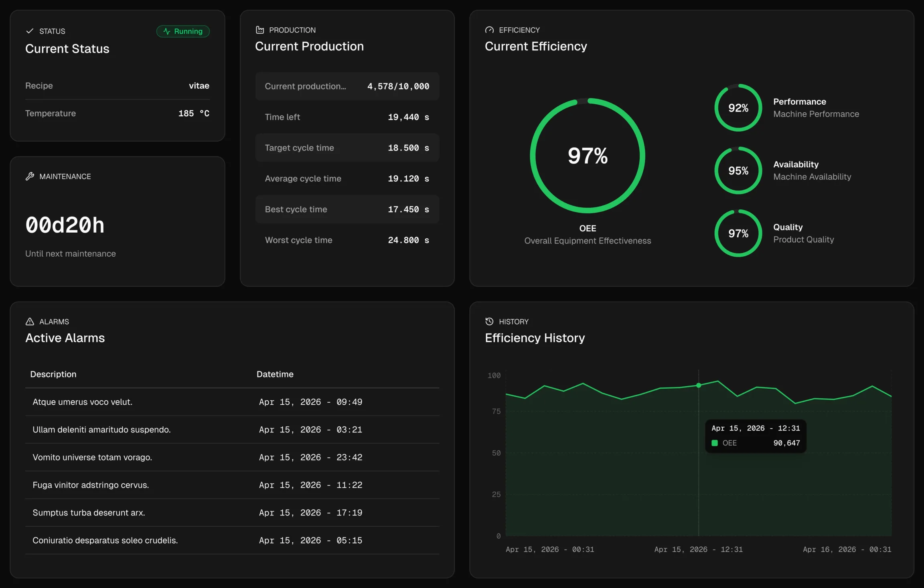
Task: Click the highlighted data point on the history chart
Action: (699, 385)
